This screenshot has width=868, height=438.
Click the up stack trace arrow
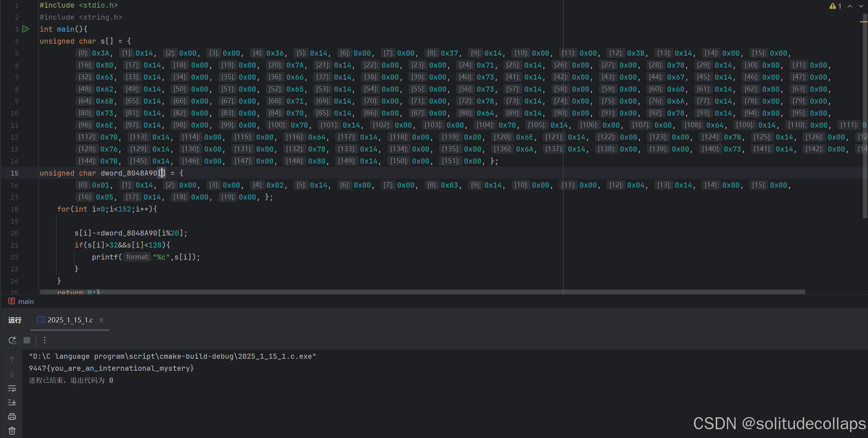point(12,359)
